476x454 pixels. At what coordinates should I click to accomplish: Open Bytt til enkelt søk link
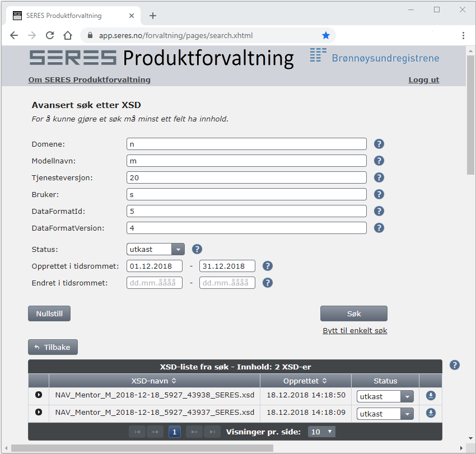355,331
